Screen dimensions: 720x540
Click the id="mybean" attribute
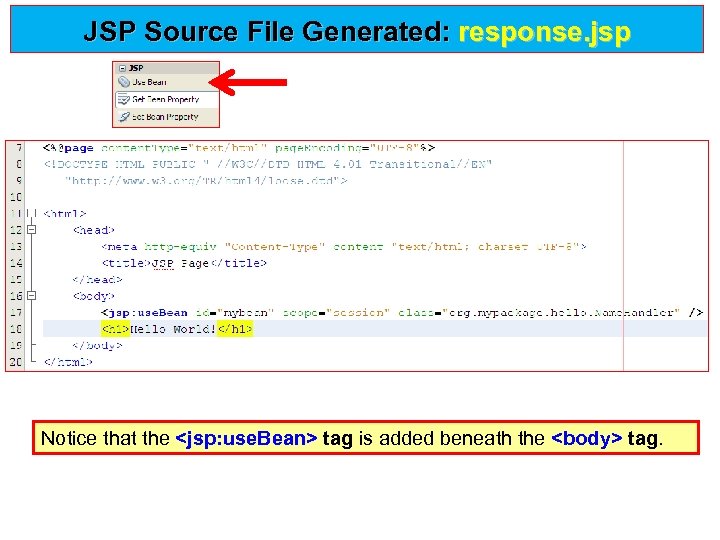pyautogui.click(x=235, y=313)
